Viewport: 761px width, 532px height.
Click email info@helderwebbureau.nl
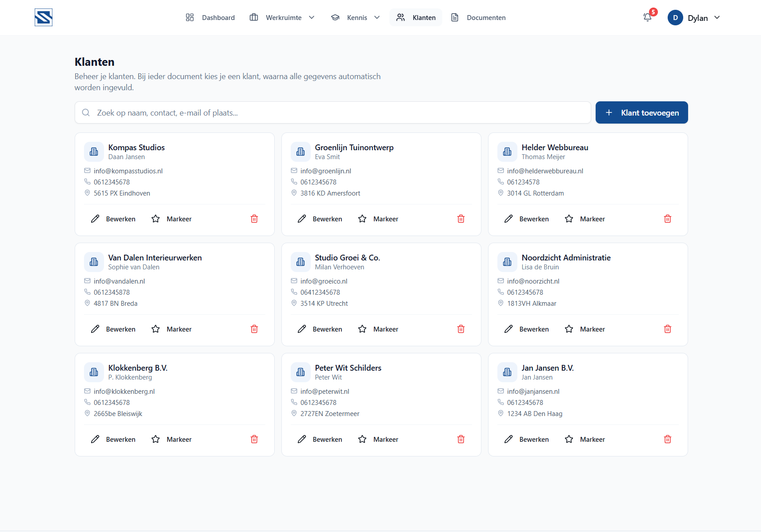point(545,171)
